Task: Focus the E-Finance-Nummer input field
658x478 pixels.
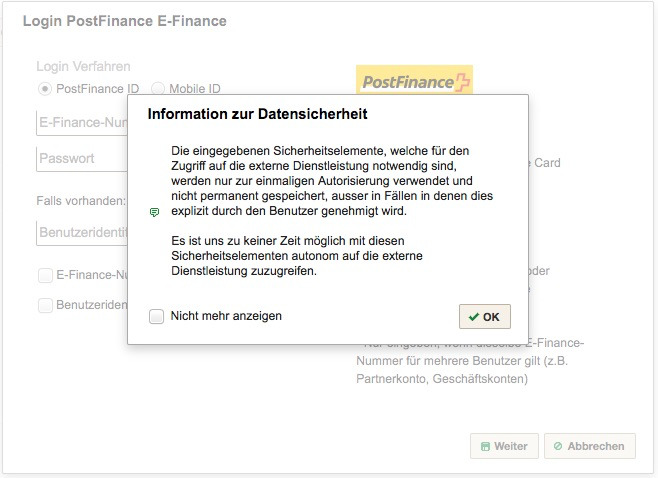Action: (82, 123)
